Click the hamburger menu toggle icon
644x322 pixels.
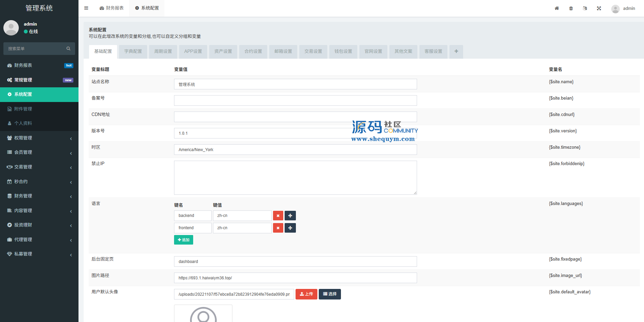click(x=86, y=8)
